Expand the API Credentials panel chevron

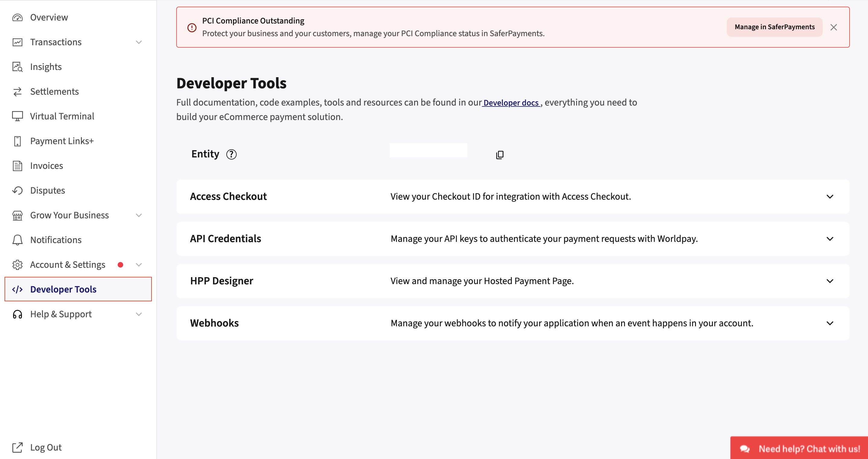tap(830, 239)
